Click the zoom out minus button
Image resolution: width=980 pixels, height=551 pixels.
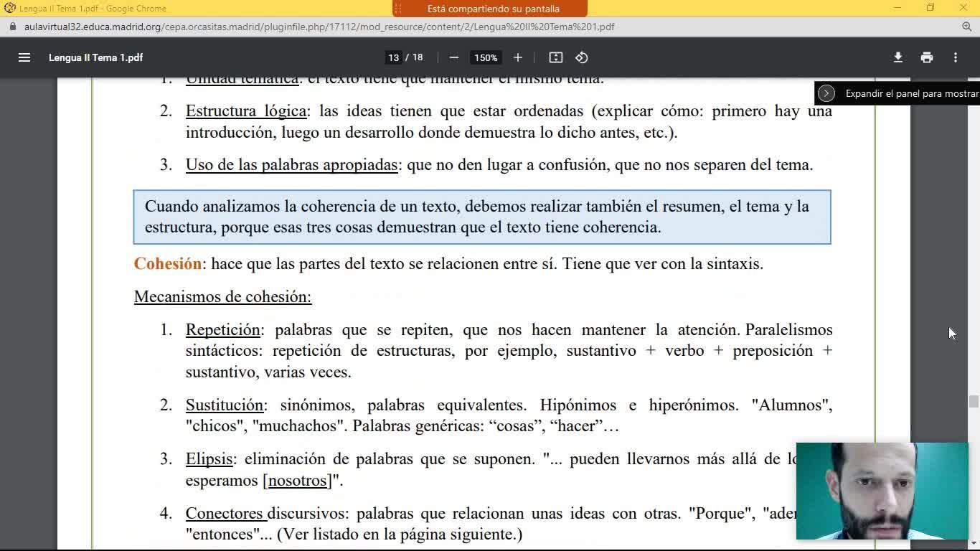tap(453, 57)
